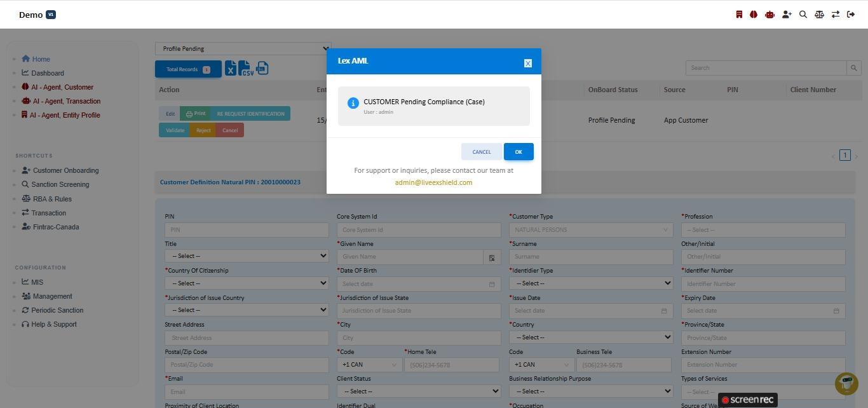868x408 pixels.
Task: Click the search magnifier button beside Search box
Action: [x=854, y=68]
